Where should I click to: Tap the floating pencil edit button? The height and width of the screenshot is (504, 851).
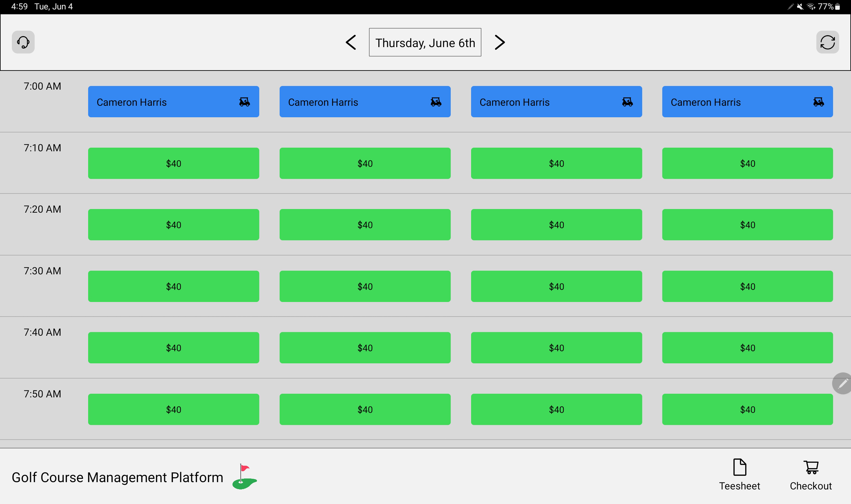[x=842, y=383]
